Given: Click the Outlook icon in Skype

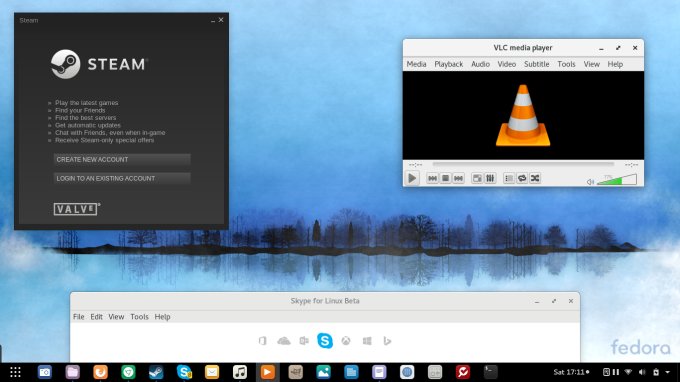Looking at the screenshot, I should pos(304,341).
